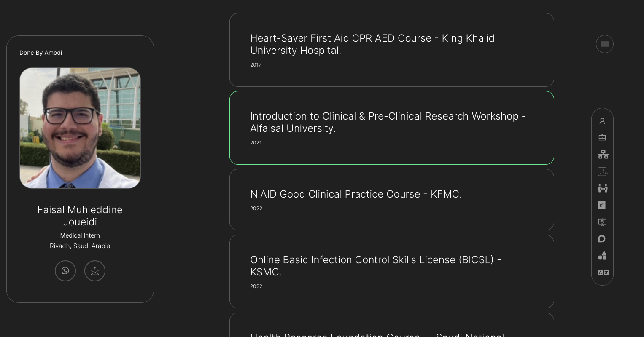Click the email envelope icon button
644x337 pixels.
(x=95, y=271)
